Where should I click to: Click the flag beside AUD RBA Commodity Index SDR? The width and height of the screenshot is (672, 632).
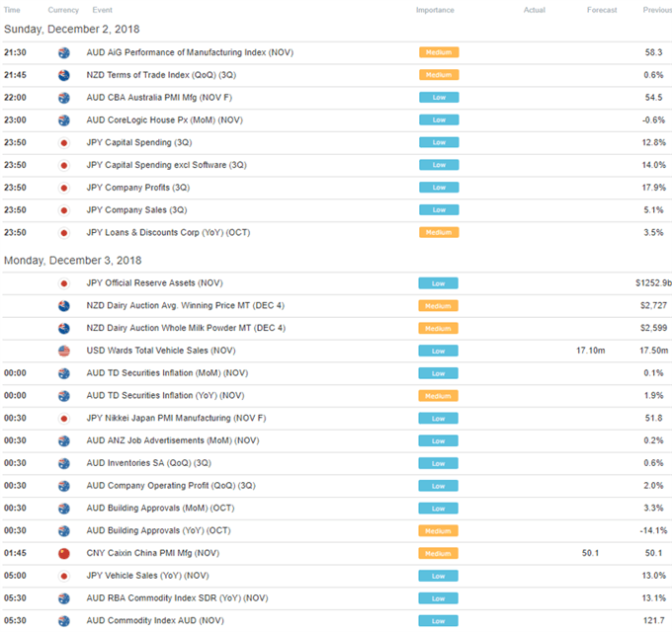pos(64,598)
